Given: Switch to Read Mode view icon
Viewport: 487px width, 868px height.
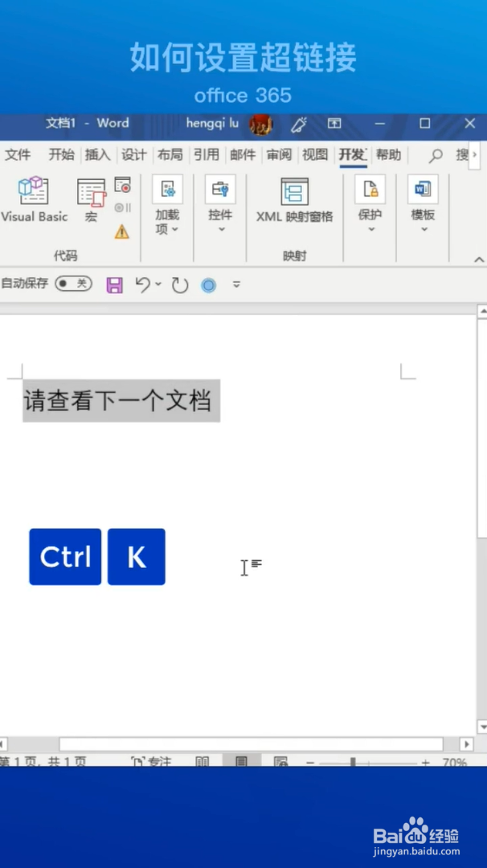Looking at the screenshot, I should point(203,762).
